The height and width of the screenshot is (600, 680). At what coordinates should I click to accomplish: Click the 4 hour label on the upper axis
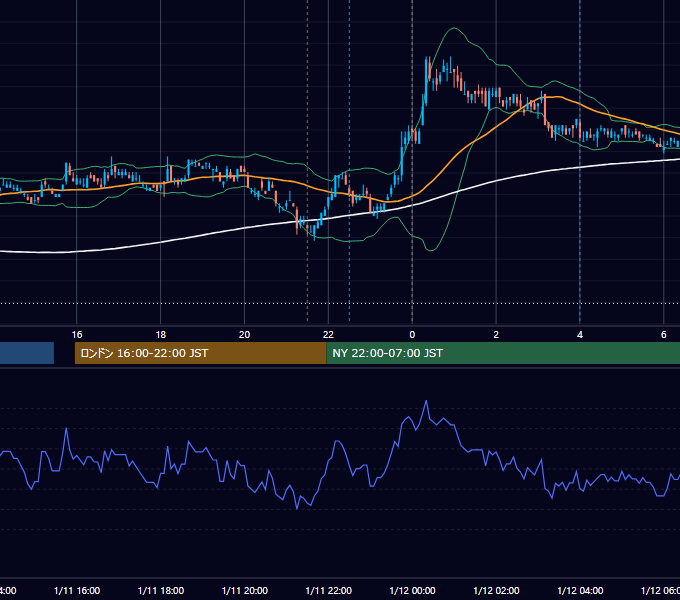(x=580, y=335)
